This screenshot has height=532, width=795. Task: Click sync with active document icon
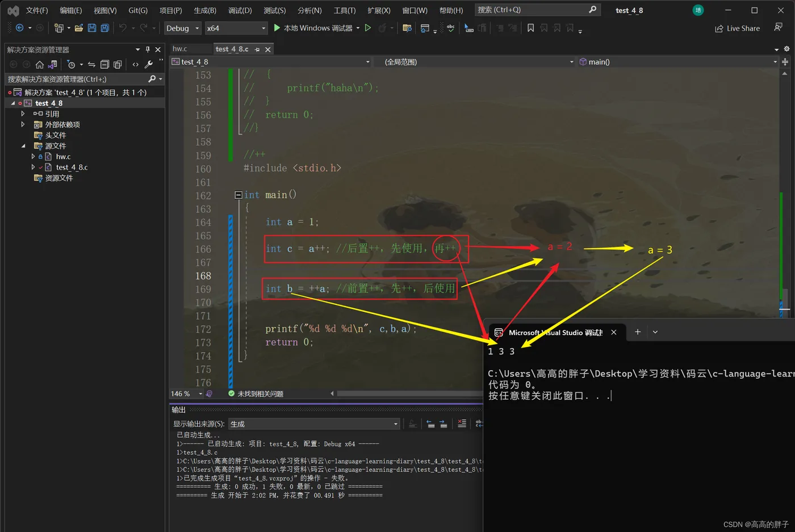pos(91,64)
